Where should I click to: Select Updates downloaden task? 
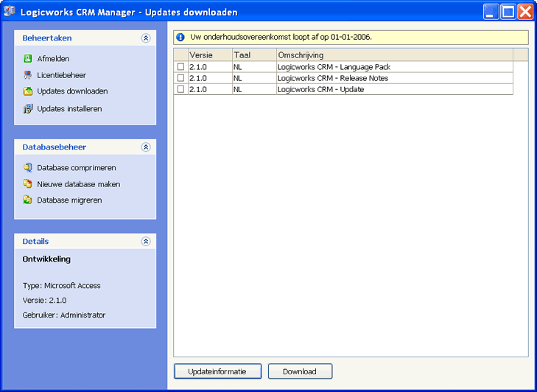coord(73,91)
